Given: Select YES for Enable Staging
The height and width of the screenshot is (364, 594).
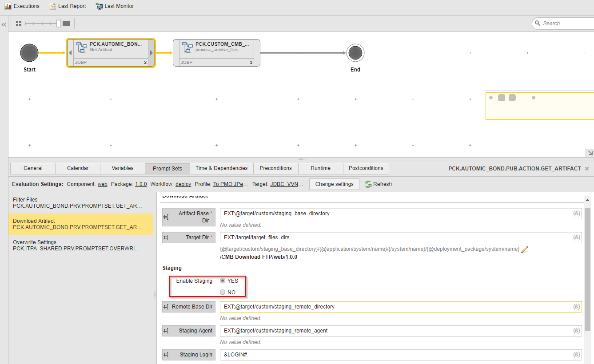Looking at the screenshot, I should click(x=223, y=280).
